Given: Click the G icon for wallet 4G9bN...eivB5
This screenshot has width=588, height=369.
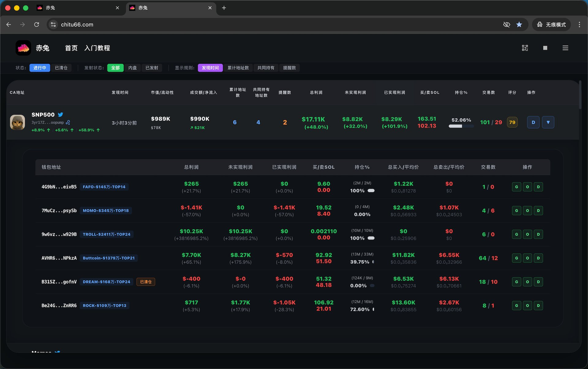Looking at the screenshot, I should click(516, 187).
